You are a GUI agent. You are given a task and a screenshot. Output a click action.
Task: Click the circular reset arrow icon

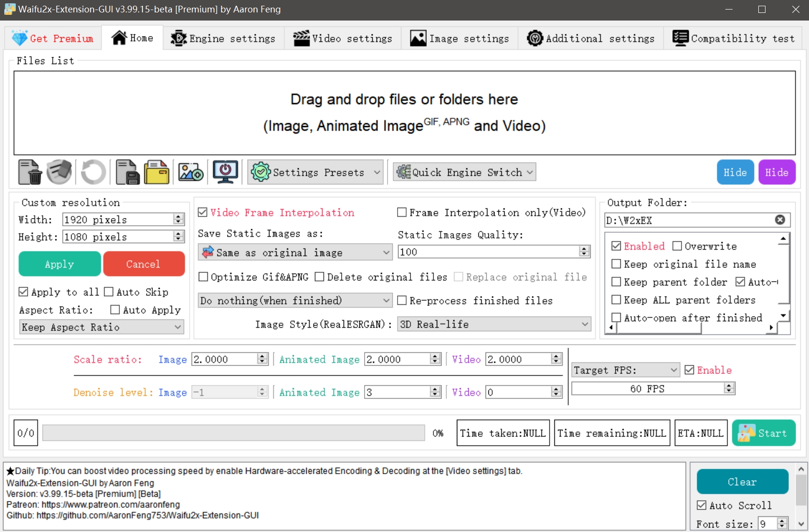point(93,172)
